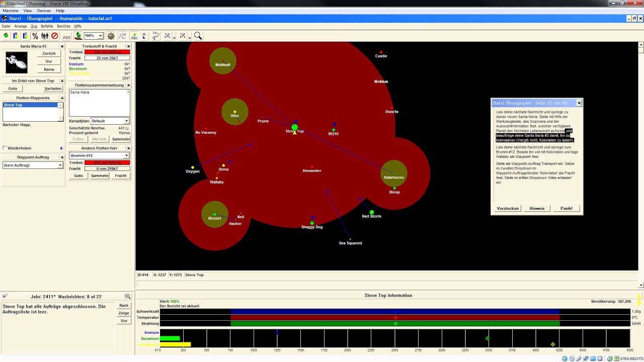
Task: Click the Red Storm planet
Action: 372,212
